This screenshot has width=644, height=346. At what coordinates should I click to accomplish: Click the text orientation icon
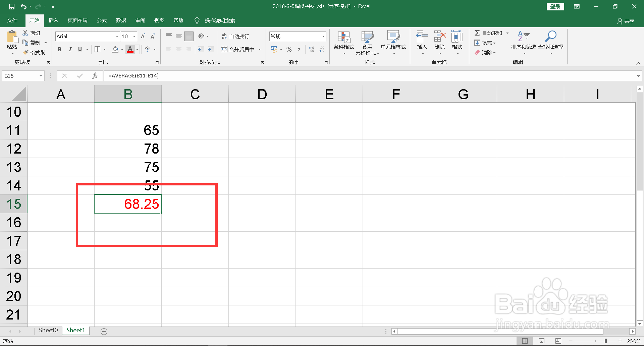[201, 36]
